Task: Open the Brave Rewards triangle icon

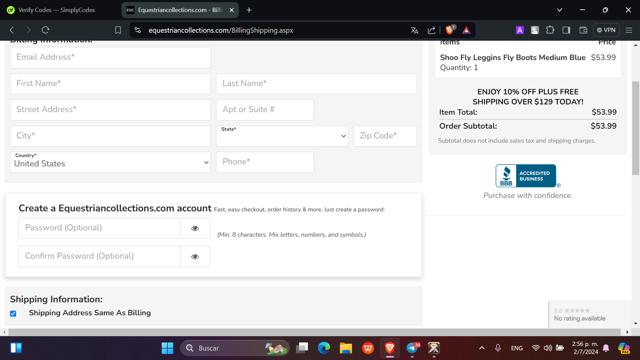Action: pyautogui.click(x=466, y=30)
